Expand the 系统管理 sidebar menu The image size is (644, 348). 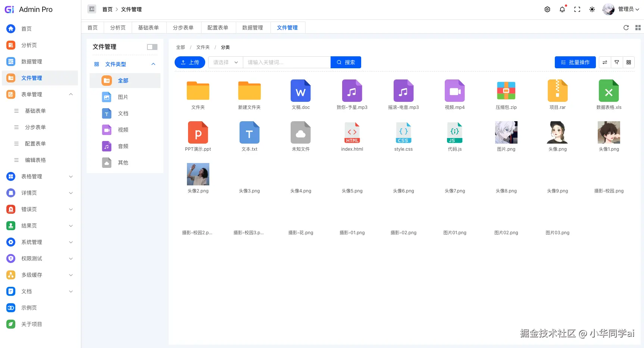(x=40, y=242)
